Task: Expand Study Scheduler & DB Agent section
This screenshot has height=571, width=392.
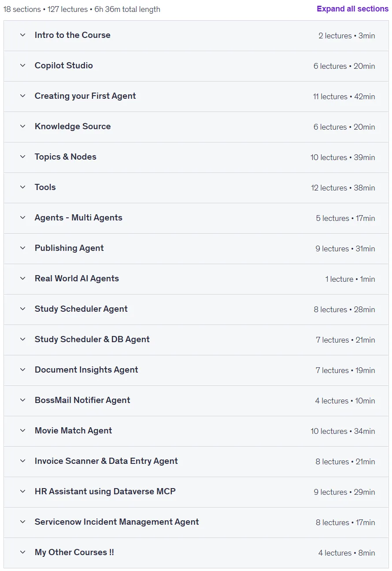Action: coord(196,340)
